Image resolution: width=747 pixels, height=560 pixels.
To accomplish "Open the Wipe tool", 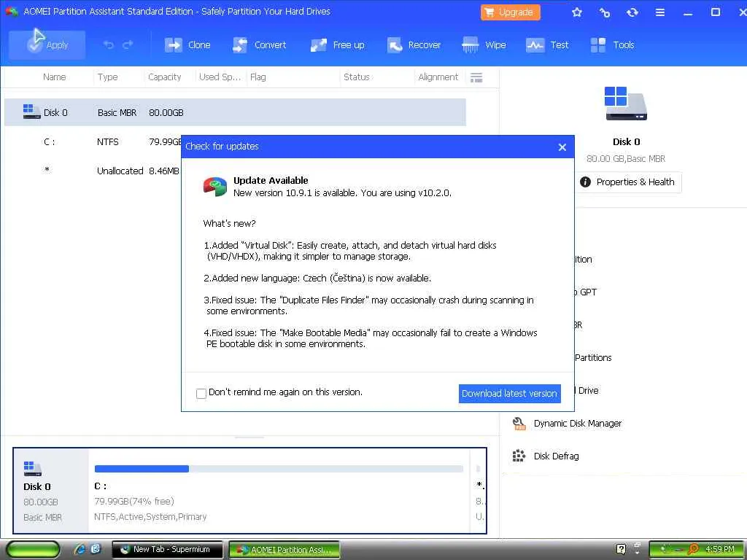I will pos(484,44).
